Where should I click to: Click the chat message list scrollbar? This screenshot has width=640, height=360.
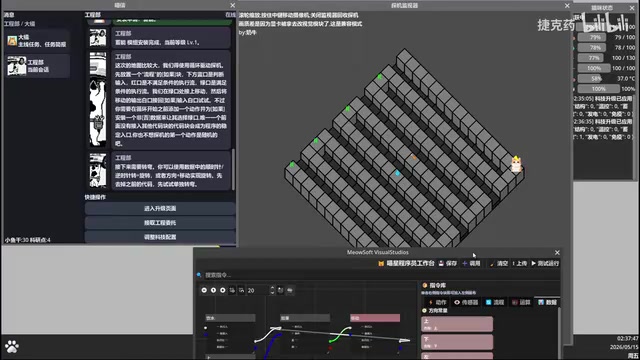(x=233, y=169)
